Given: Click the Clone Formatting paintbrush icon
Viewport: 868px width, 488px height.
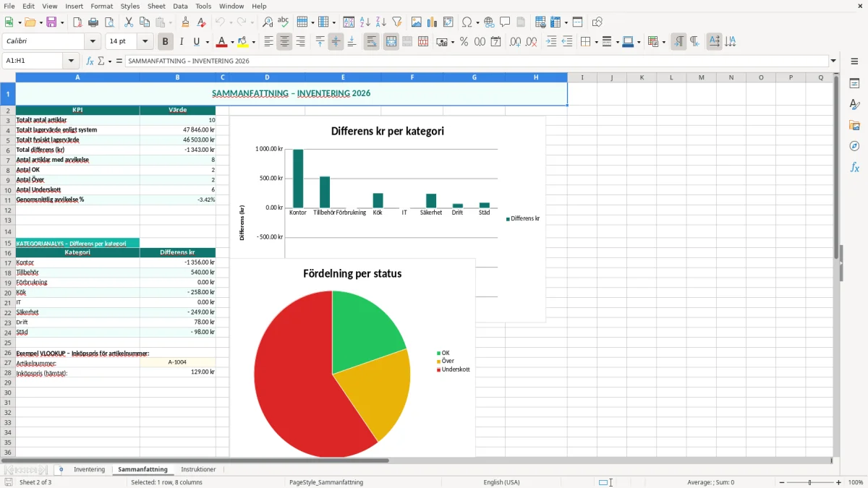Looking at the screenshot, I should pos(185,22).
